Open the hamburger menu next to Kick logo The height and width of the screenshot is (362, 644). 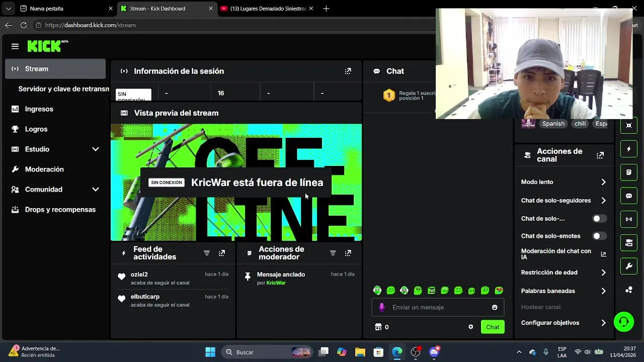pyautogui.click(x=15, y=46)
